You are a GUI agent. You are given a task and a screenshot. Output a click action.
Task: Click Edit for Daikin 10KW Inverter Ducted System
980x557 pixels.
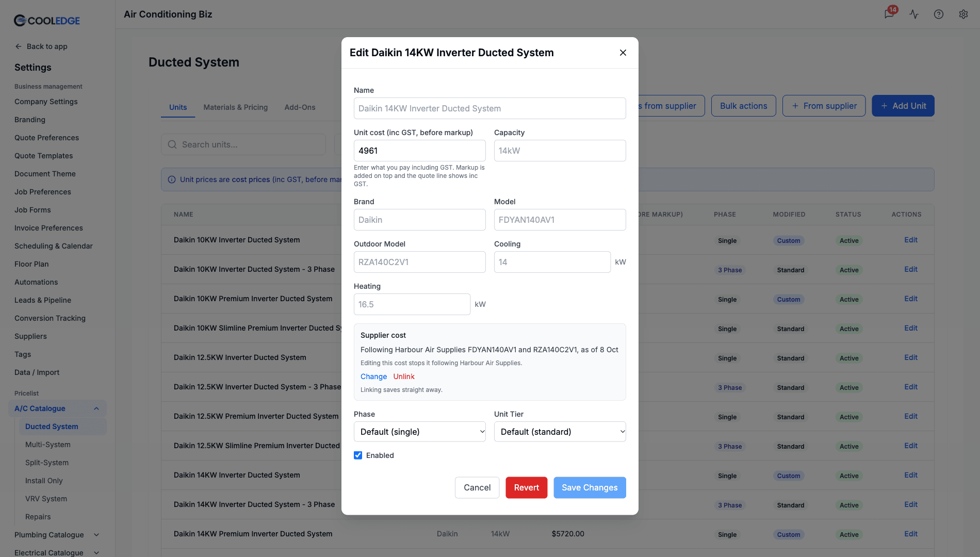tap(911, 240)
